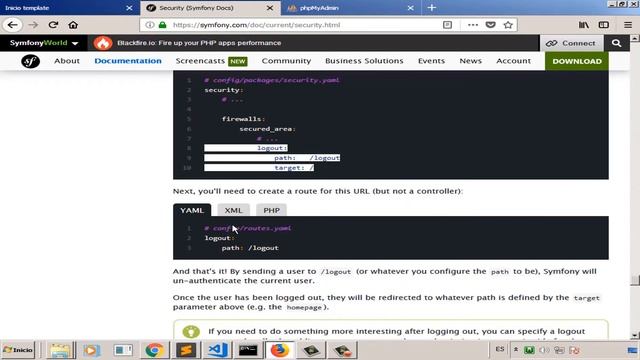Image resolution: width=640 pixels, height=360 pixels.
Task: Open the Account menu item
Action: coord(513,61)
